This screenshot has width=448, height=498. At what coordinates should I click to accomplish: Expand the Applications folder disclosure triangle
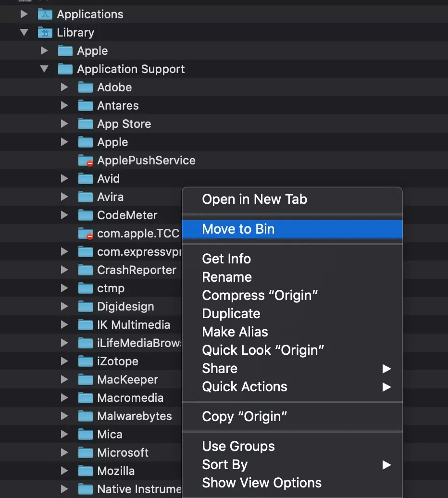(x=24, y=14)
